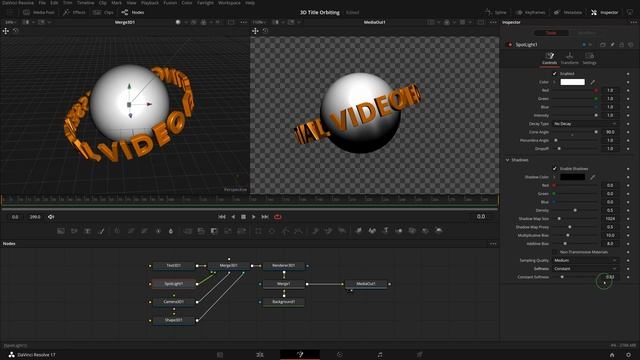Open the Fairlight page from bottom bar
Viewport: 640px width, 360px height.
[380, 355]
